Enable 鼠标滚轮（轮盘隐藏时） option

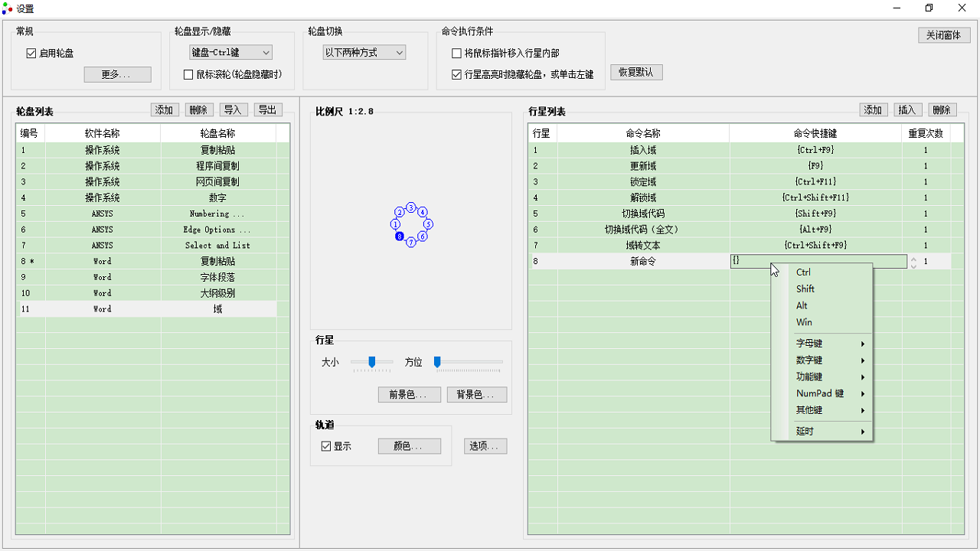188,74
